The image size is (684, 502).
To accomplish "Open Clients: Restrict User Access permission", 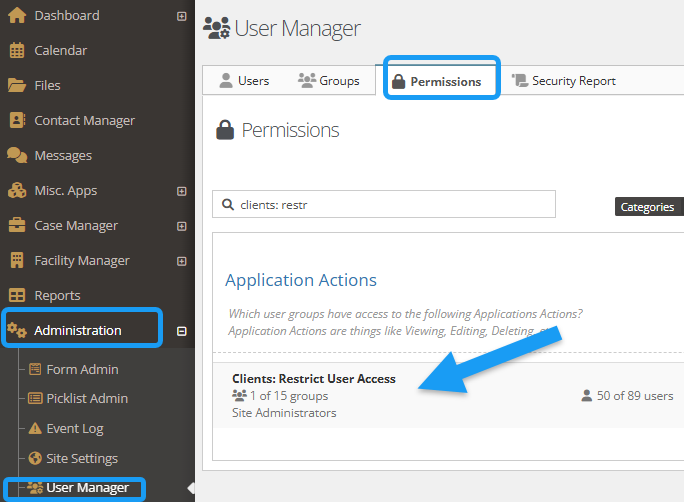I will pos(314,379).
